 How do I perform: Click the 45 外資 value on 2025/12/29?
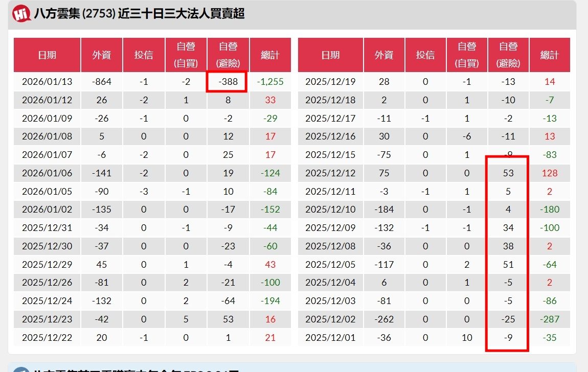(x=102, y=265)
